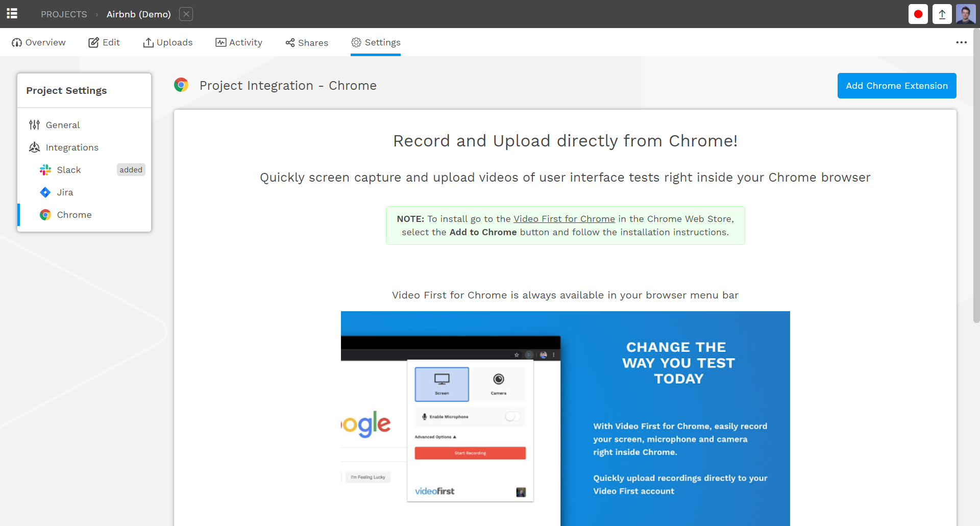Open the upload icon in the top bar

942,14
